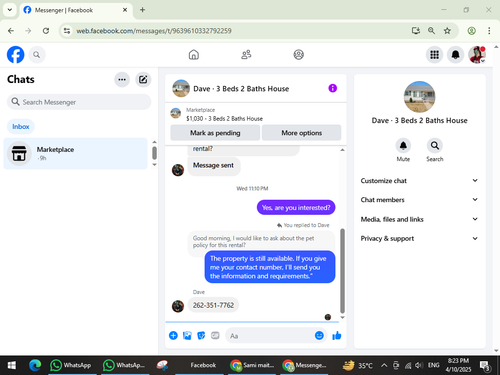Go back in browser history
Viewport: 500px width, 375px height.
click(x=11, y=31)
